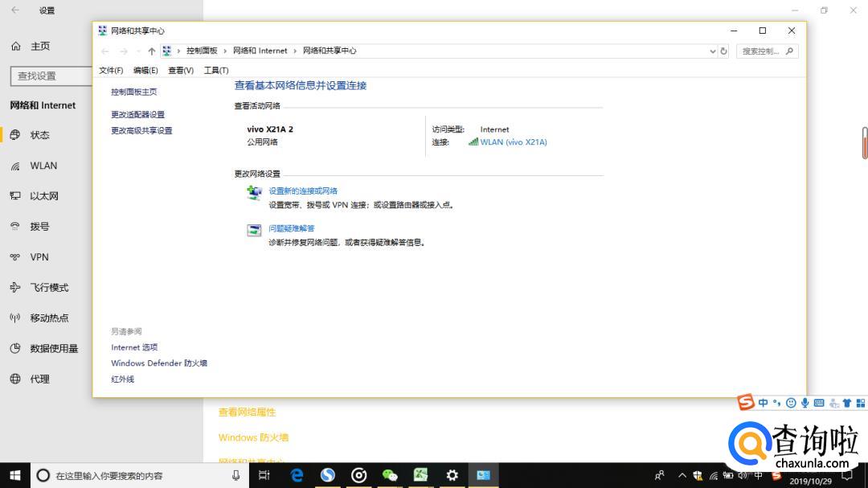Navigate back in 网络和共享中心 window

point(105,51)
